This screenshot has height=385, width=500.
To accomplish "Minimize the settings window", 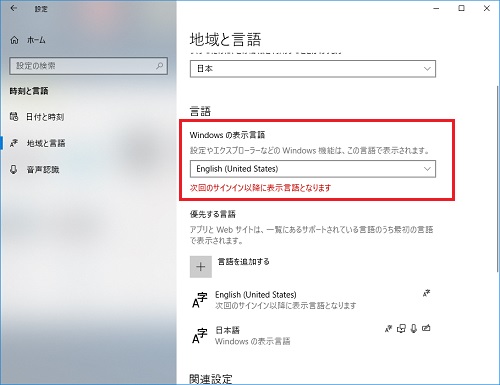I will (436, 8).
